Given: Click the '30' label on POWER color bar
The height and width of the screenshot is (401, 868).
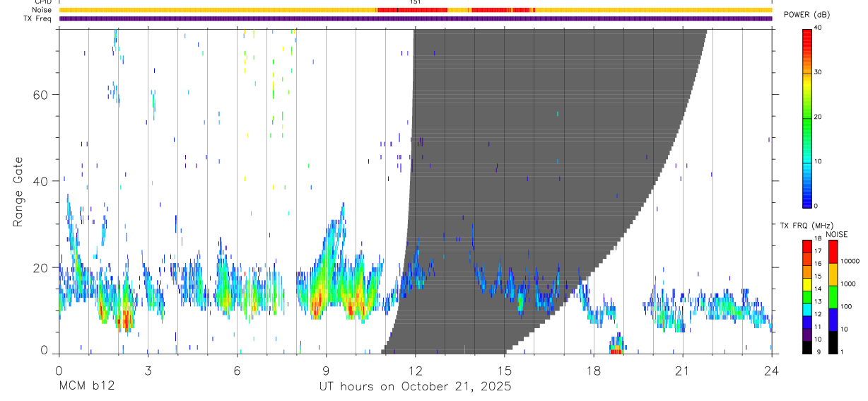Looking at the screenshot, I should click(x=819, y=72).
